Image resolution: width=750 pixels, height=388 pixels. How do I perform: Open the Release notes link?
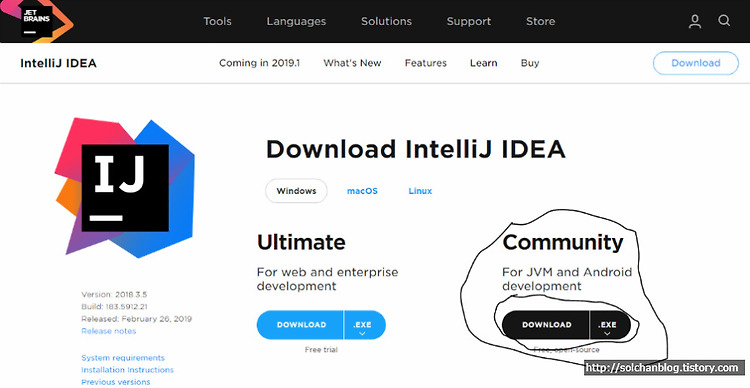(x=109, y=331)
